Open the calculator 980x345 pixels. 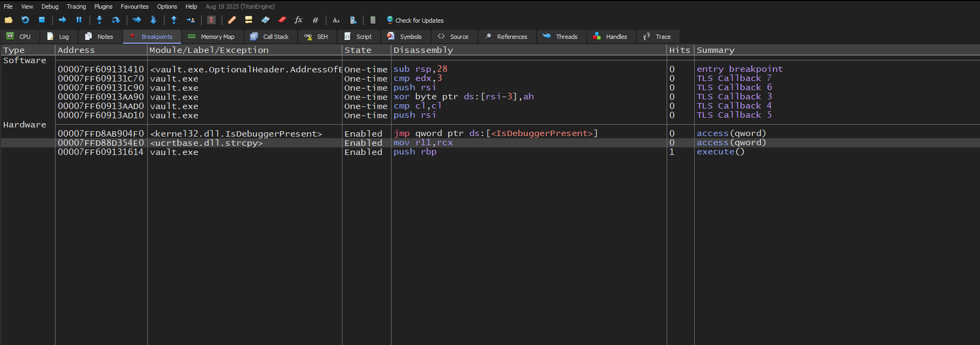[373, 20]
